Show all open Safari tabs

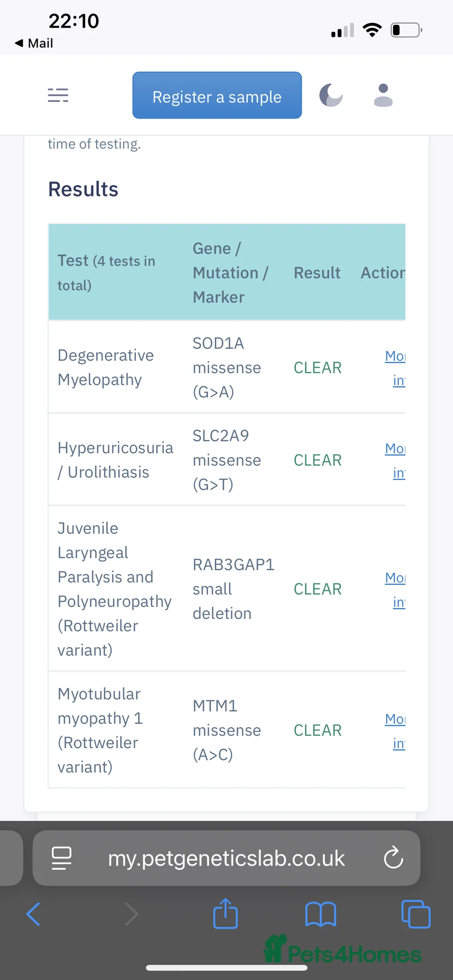click(x=416, y=914)
